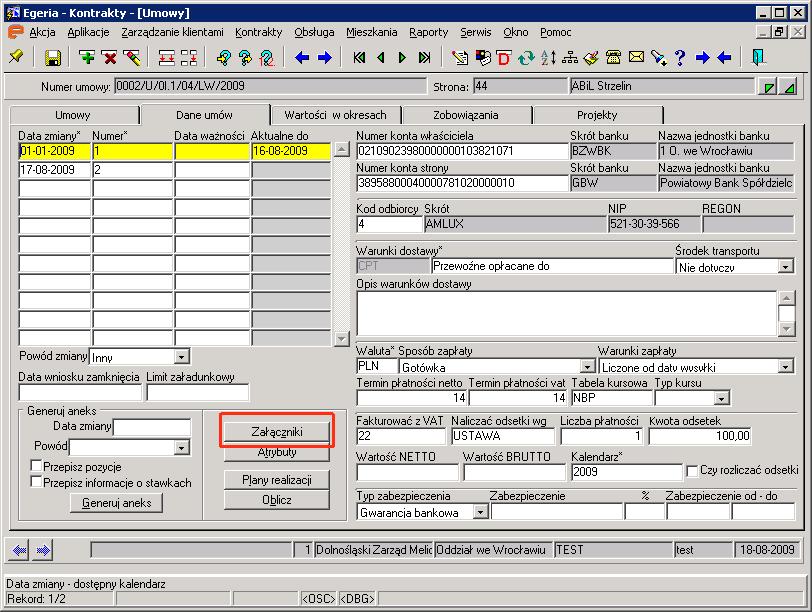Click the Generuj aneks button
This screenshot has height=612, width=812.
click(x=117, y=503)
